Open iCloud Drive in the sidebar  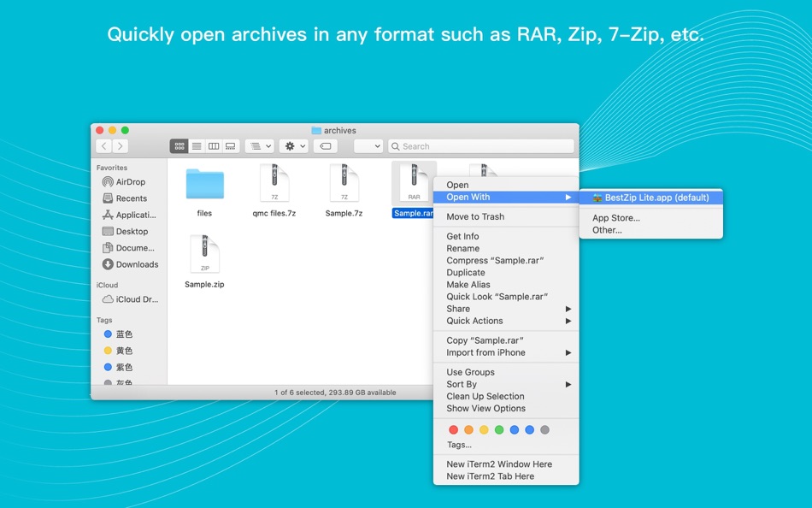click(131, 299)
